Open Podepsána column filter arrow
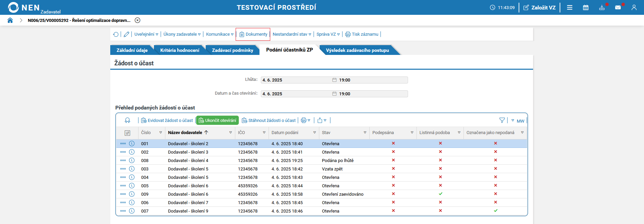The image size is (644, 224). 412,133
